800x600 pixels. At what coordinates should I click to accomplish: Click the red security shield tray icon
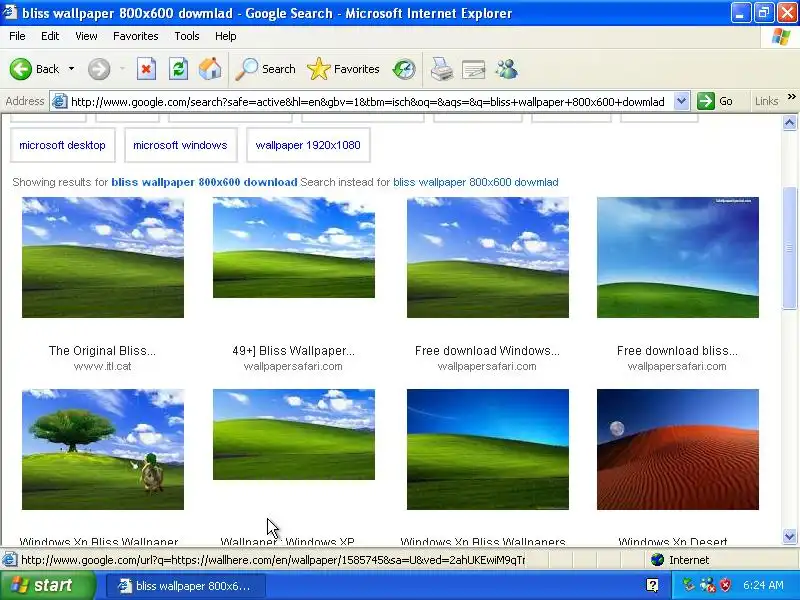[x=725, y=585]
